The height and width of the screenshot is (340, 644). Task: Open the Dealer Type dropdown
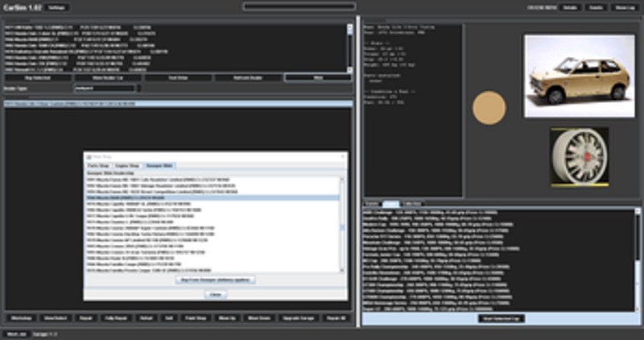(x=105, y=88)
